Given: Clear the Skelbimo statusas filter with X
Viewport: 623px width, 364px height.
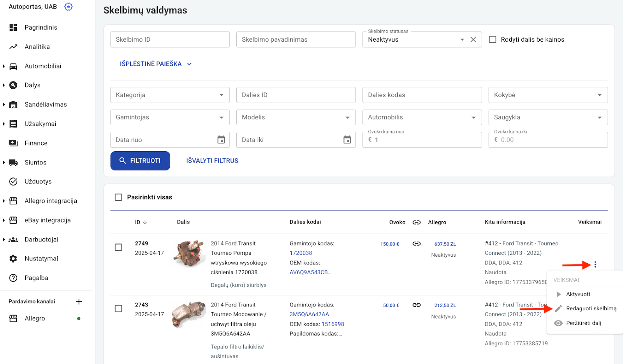Looking at the screenshot, I should click(x=473, y=40).
